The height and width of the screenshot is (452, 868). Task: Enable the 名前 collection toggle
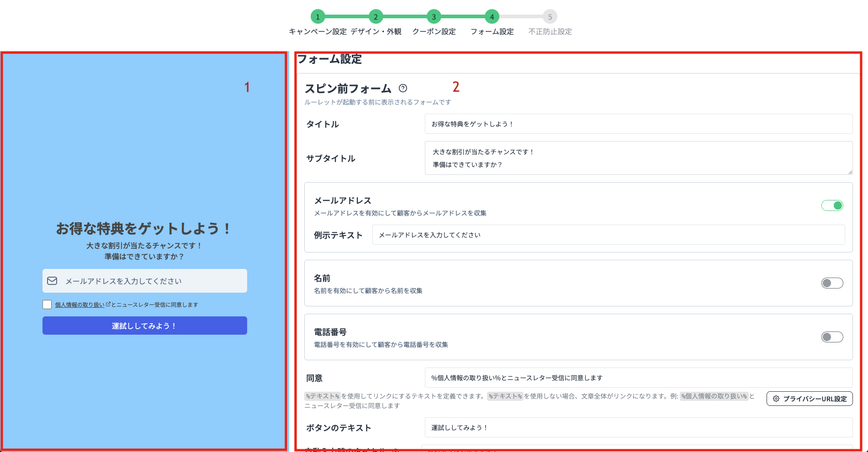[x=832, y=283]
